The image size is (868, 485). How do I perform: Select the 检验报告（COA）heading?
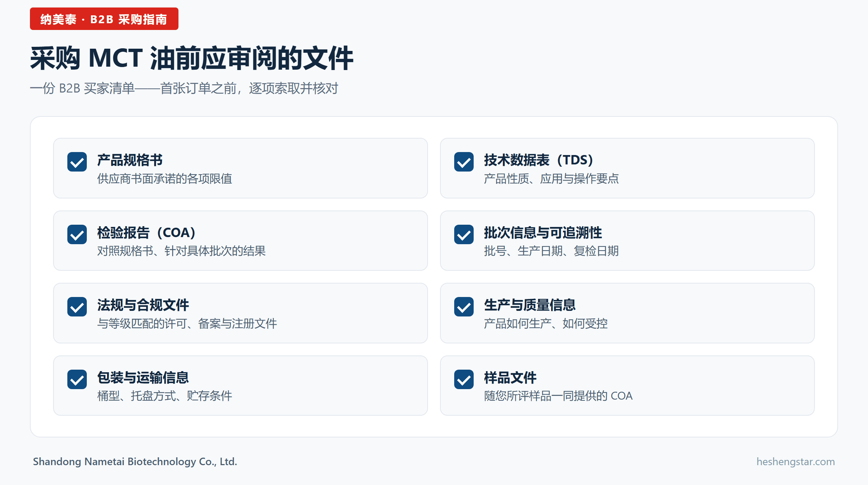click(x=147, y=233)
